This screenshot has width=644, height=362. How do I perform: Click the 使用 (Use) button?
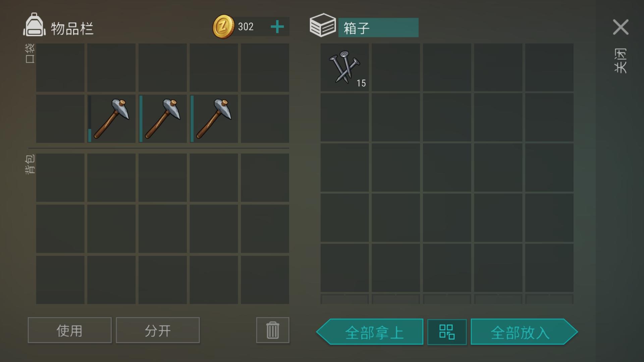[69, 330]
